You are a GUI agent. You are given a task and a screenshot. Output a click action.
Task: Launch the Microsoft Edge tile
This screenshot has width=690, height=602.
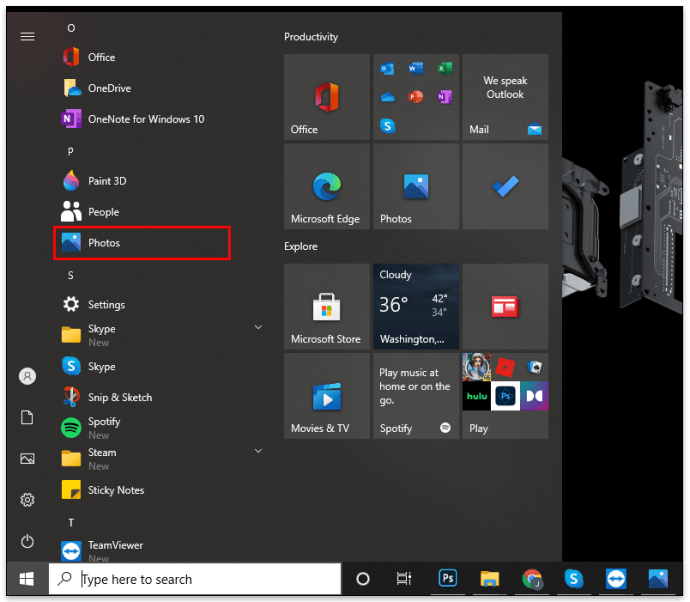click(x=327, y=187)
